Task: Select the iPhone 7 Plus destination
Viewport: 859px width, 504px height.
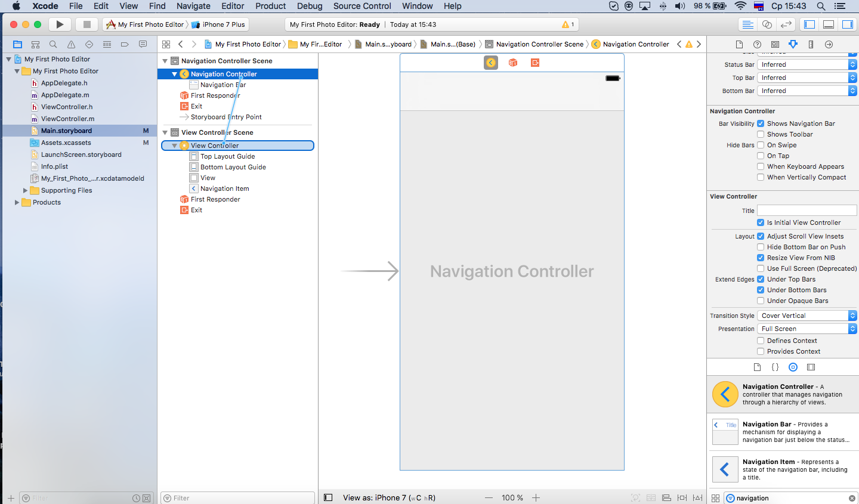Action: tap(218, 24)
